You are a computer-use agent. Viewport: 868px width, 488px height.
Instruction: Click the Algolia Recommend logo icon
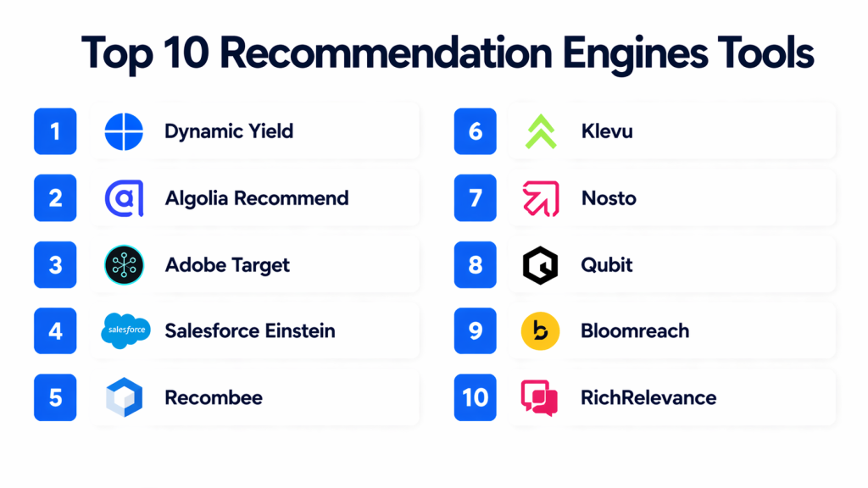point(124,198)
